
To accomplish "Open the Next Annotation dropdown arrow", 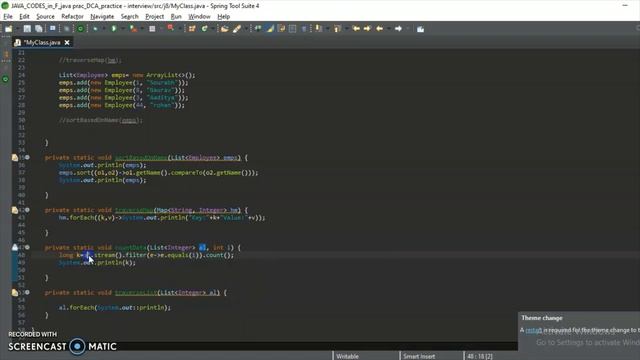I will click(327, 29).
